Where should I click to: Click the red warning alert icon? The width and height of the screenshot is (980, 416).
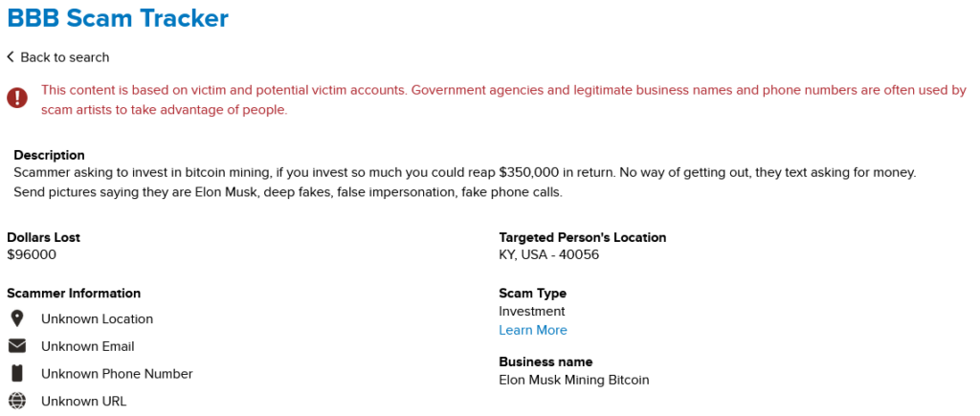coord(17,99)
